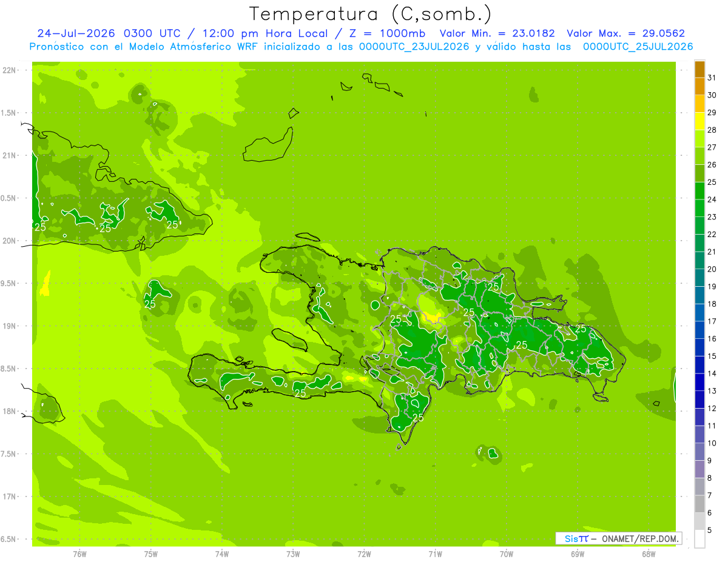Viewport: 728px width, 562px height.
Task: Pick the gray legend swatch between 6 and 7
Action: pos(699,504)
